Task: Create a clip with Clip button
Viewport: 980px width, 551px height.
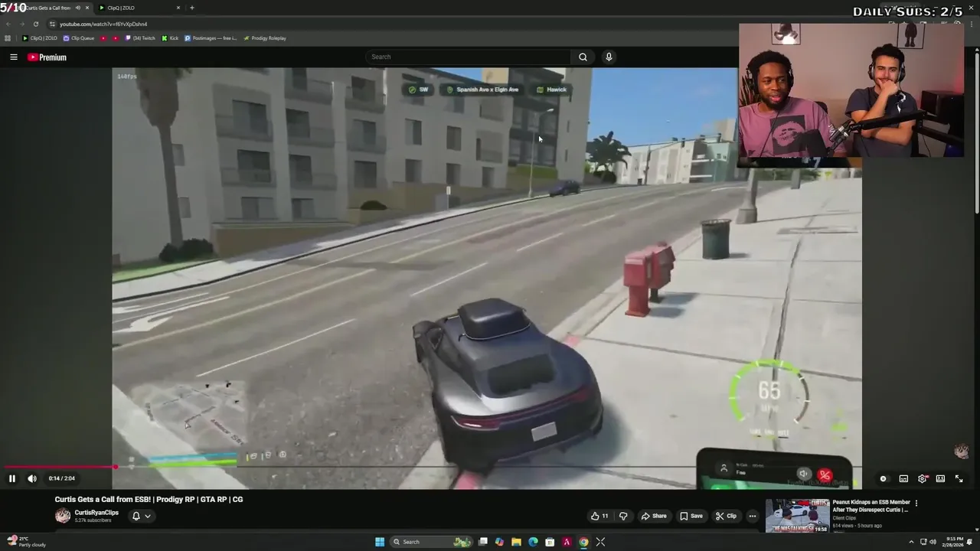Action: click(x=726, y=516)
